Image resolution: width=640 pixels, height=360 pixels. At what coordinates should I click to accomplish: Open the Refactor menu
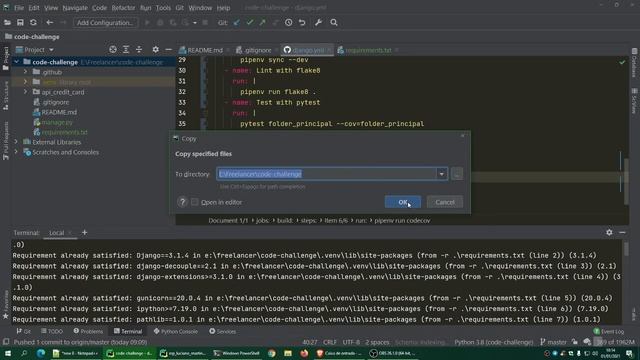[x=123, y=8]
